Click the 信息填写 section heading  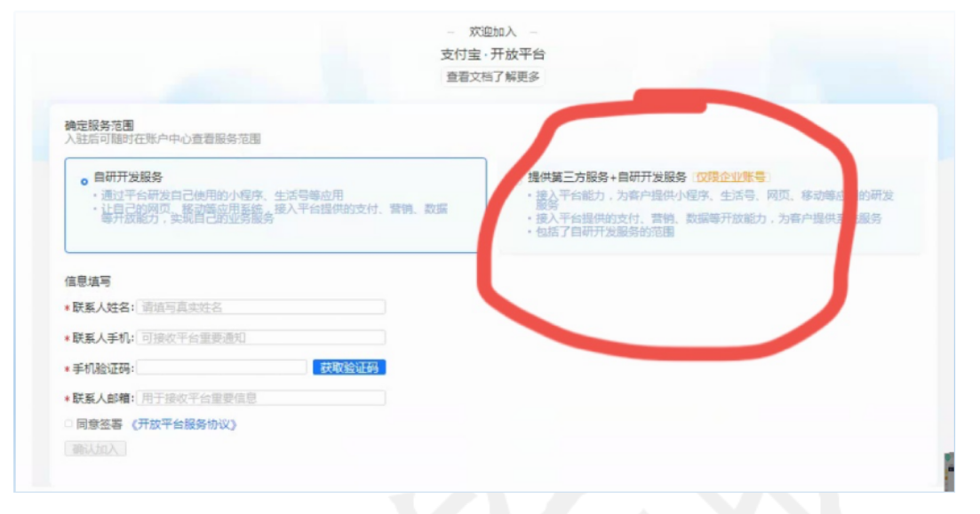tap(87, 281)
